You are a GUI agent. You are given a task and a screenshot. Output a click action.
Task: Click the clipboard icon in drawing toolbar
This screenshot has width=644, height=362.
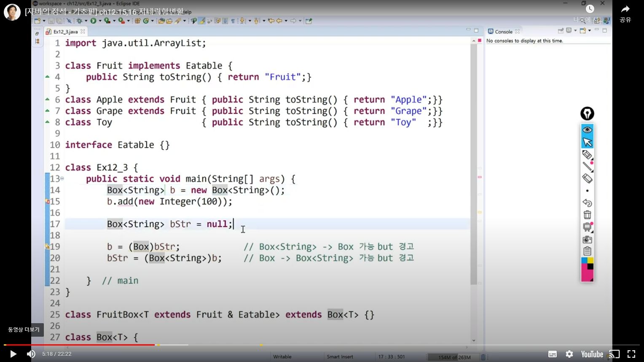(587, 251)
